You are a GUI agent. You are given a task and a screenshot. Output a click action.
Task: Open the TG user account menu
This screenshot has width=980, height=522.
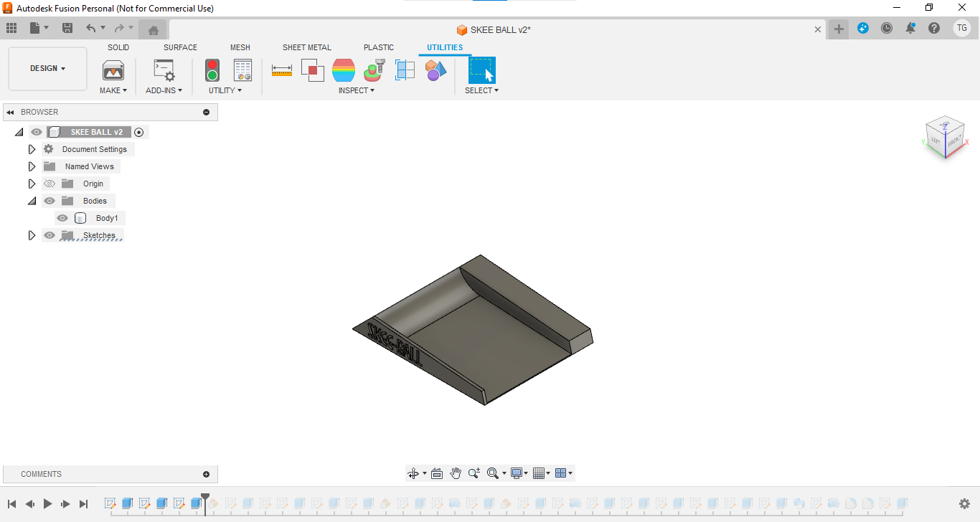point(961,28)
